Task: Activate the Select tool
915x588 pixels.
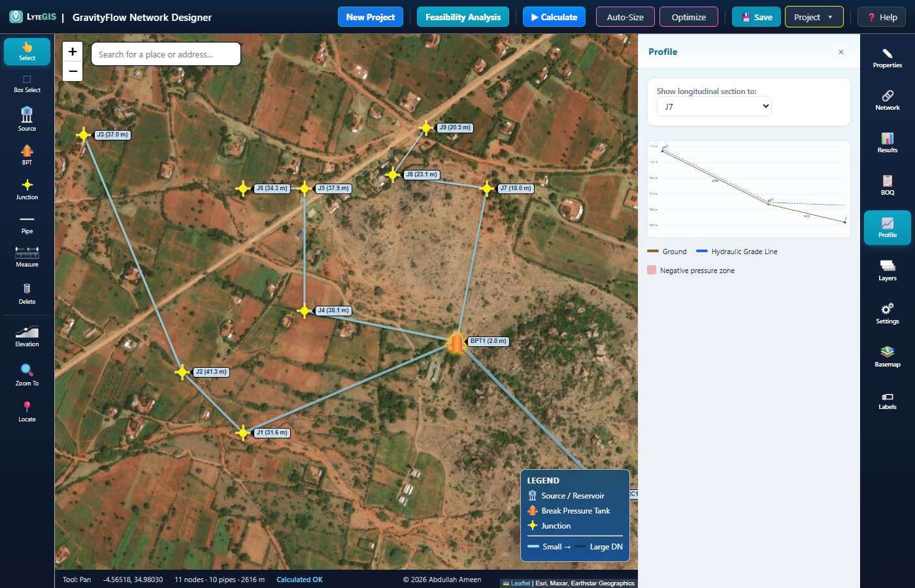Action: click(27, 52)
